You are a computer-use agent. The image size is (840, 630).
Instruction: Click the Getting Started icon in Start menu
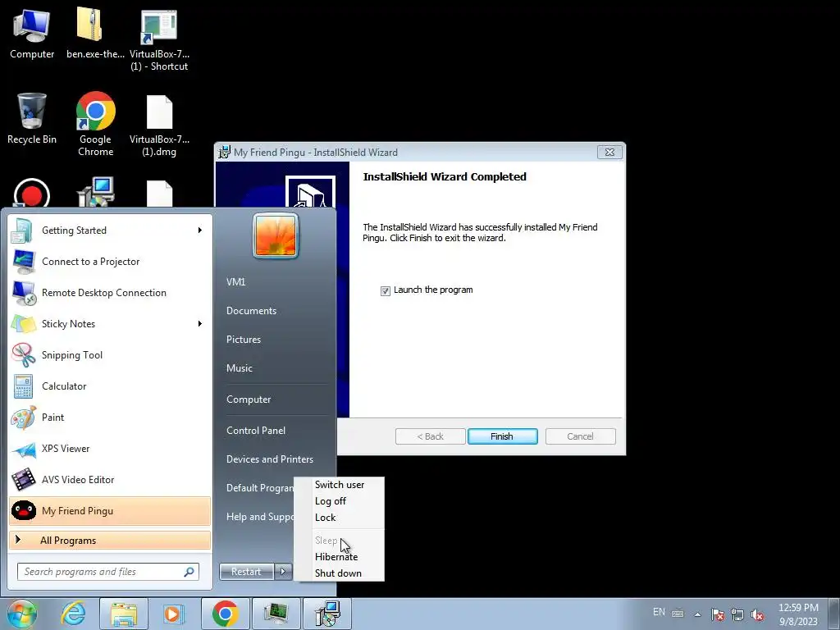pyautogui.click(x=22, y=231)
